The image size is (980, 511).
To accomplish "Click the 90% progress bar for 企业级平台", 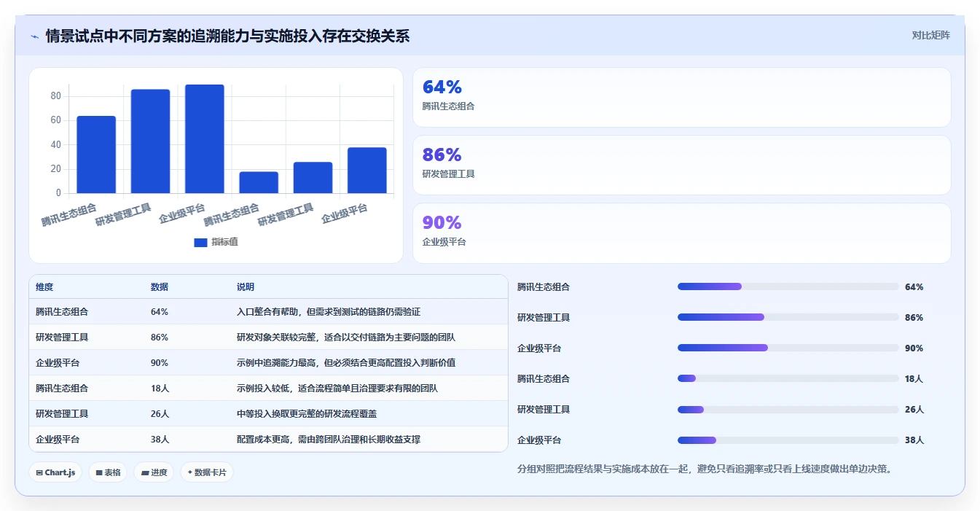I will pos(788,348).
